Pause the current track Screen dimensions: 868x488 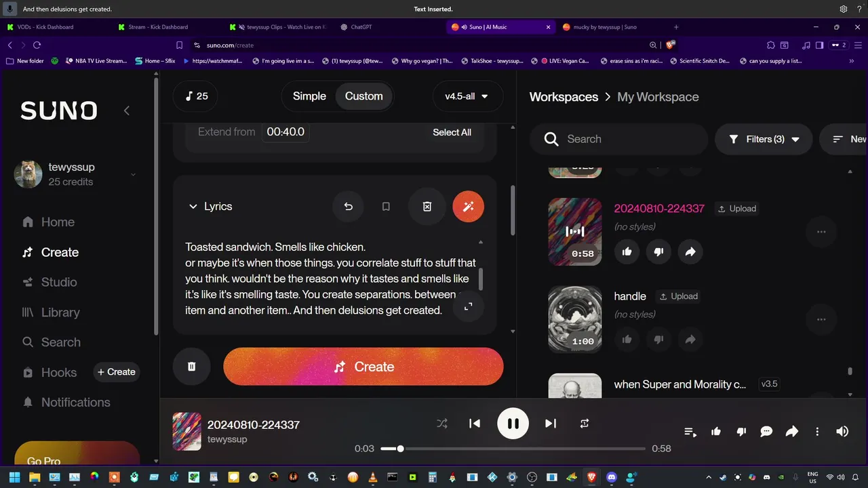click(513, 424)
